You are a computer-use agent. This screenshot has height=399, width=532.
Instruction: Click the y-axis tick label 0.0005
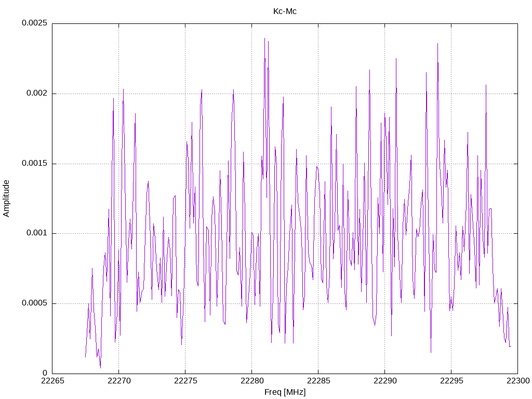35,303
